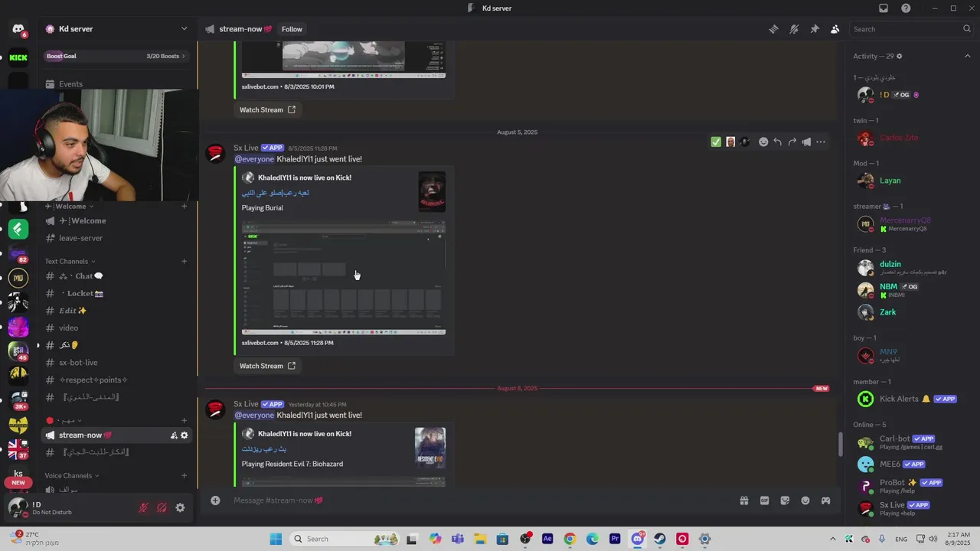Open More options on hovered message
Image resolution: width=980 pixels, height=551 pixels.
(821, 142)
